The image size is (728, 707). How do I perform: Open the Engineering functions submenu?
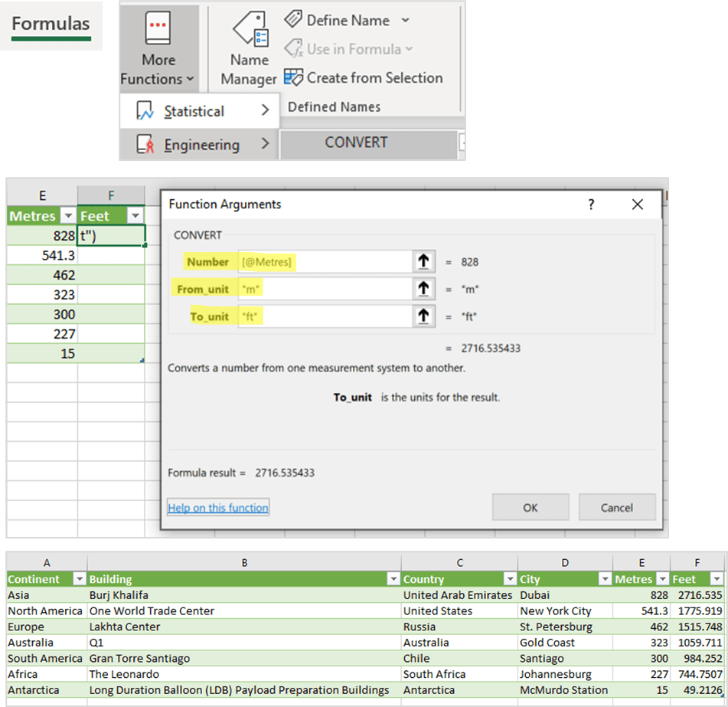[x=200, y=145]
